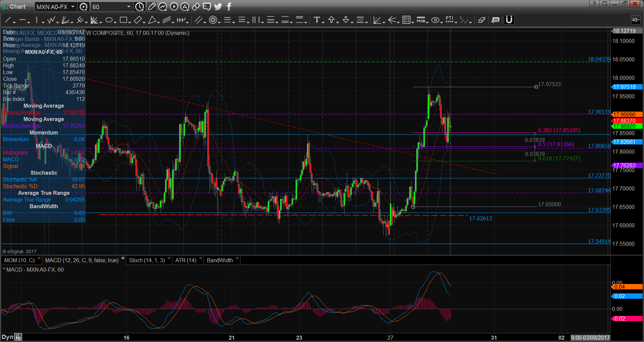Open the Chart window menu icon

5,6
